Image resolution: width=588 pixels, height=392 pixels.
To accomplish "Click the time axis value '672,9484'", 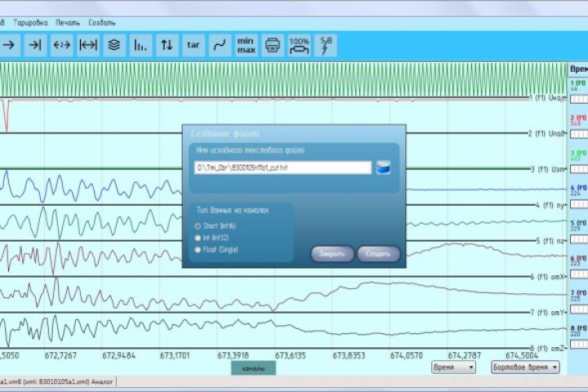I will click(x=118, y=355).
